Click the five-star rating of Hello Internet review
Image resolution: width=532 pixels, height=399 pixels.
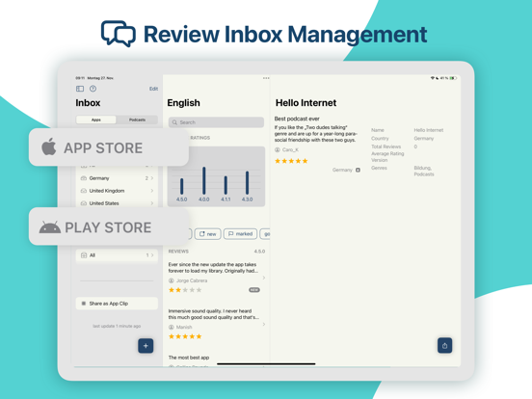pyautogui.click(x=291, y=161)
